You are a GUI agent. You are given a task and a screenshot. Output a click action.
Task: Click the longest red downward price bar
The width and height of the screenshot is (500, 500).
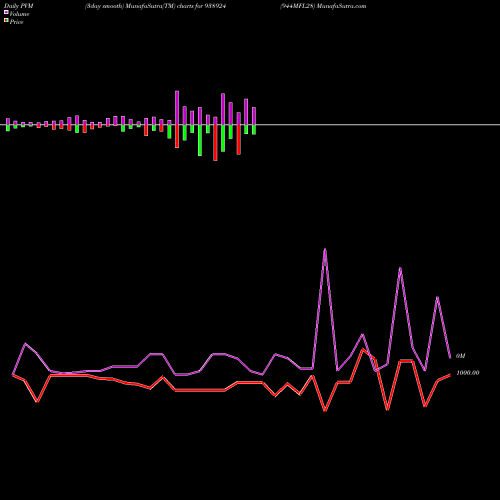click(215, 143)
